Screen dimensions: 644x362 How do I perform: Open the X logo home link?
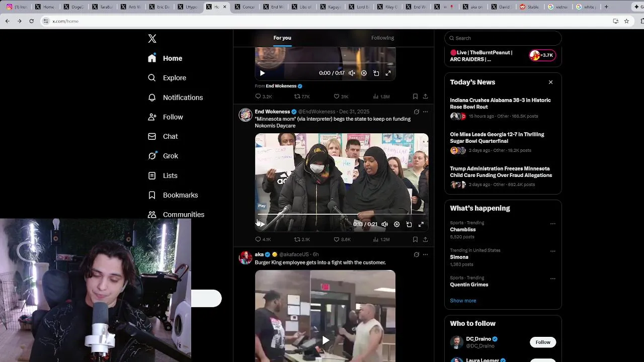pos(152,39)
